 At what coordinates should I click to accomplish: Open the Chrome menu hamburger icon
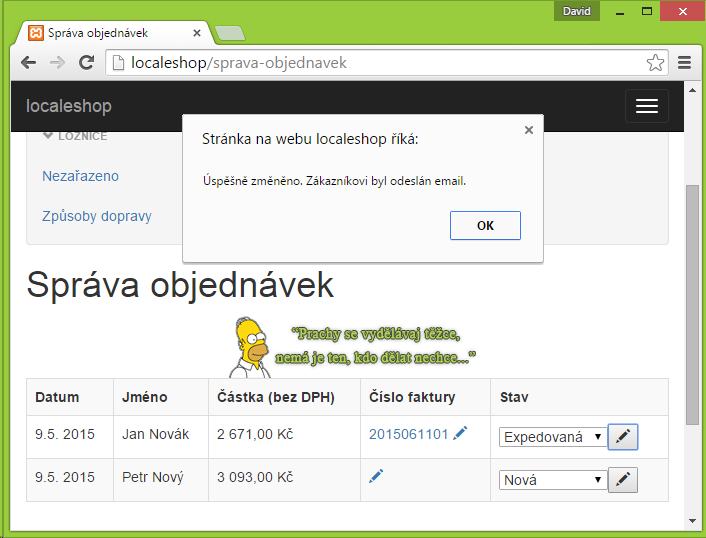click(684, 63)
